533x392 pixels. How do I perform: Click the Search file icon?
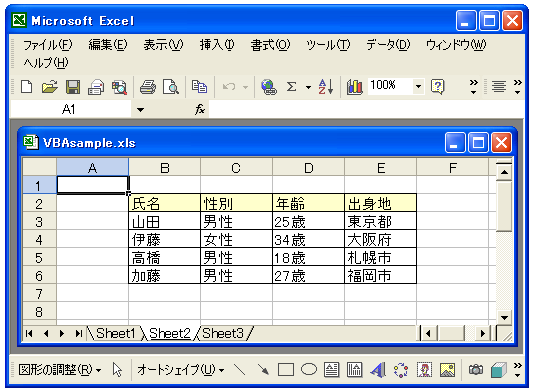tap(119, 87)
